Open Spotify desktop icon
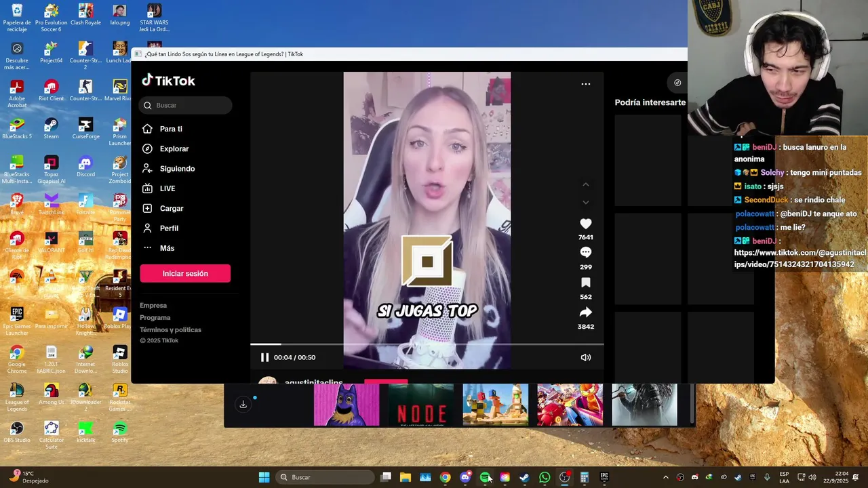 [120, 432]
